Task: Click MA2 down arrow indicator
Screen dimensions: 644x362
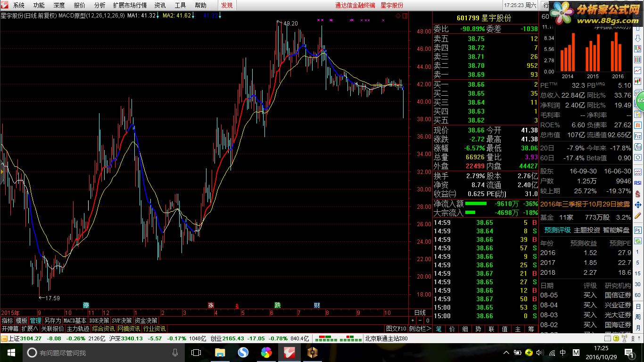Action: click(x=193, y=16)
